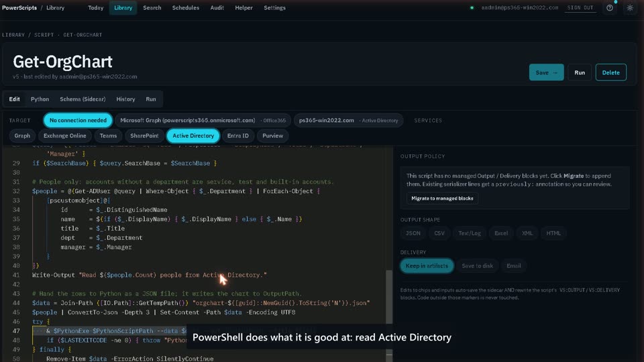Open the Run tab below the title
The image size is (644, 362).
point(151,99)
